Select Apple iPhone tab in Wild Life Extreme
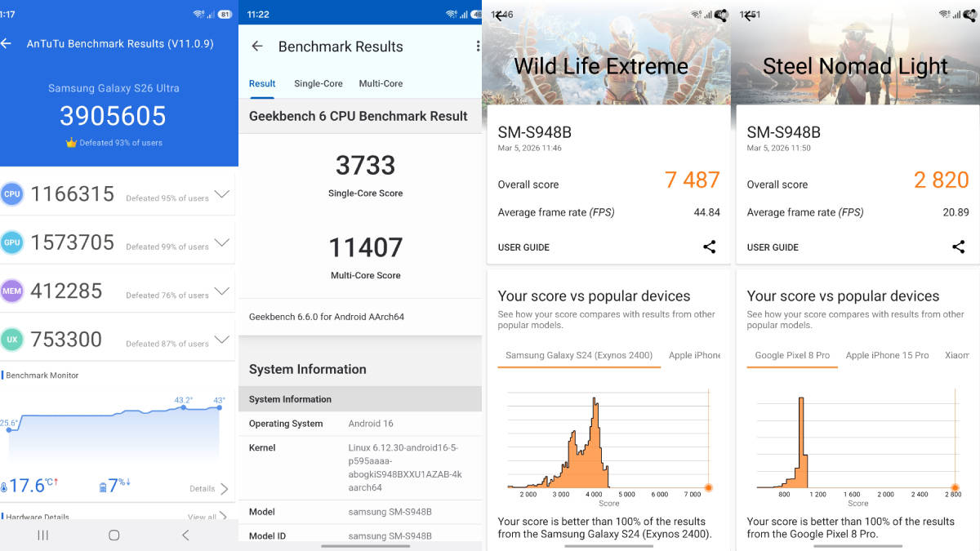This screenshot has width=980, height=551. (694, 355)
